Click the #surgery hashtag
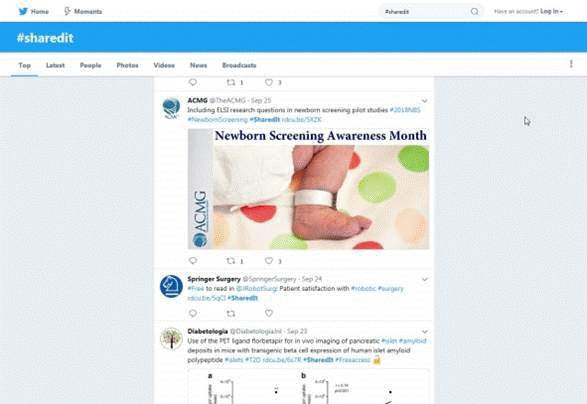Screen dimensions: 587x404 [x=390, y=288]
